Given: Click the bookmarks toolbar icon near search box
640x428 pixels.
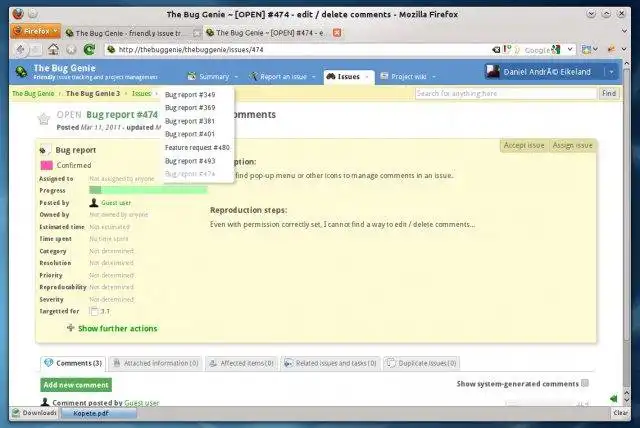Looking at the screenshot, I should pyautogui.click(x=587, y=49).
